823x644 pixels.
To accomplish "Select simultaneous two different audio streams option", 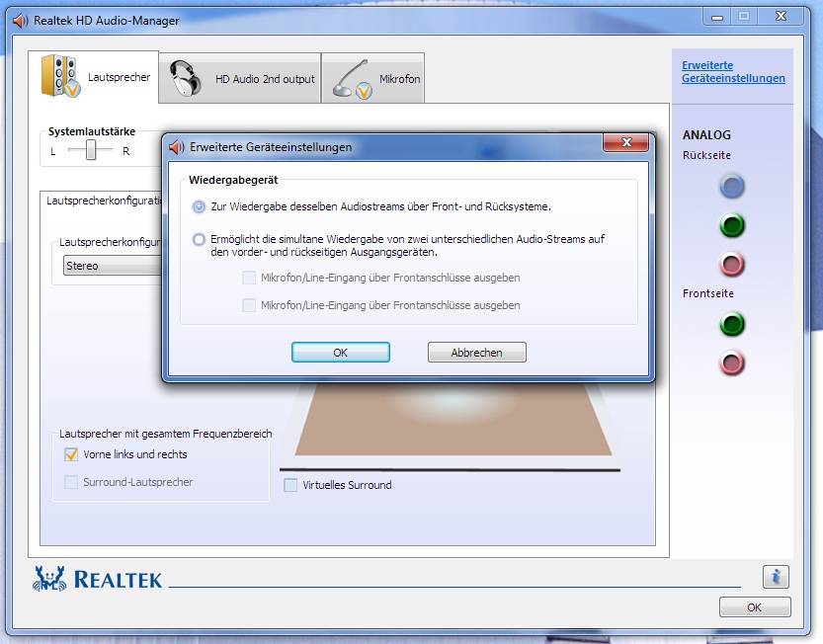I will coord(199,239).
